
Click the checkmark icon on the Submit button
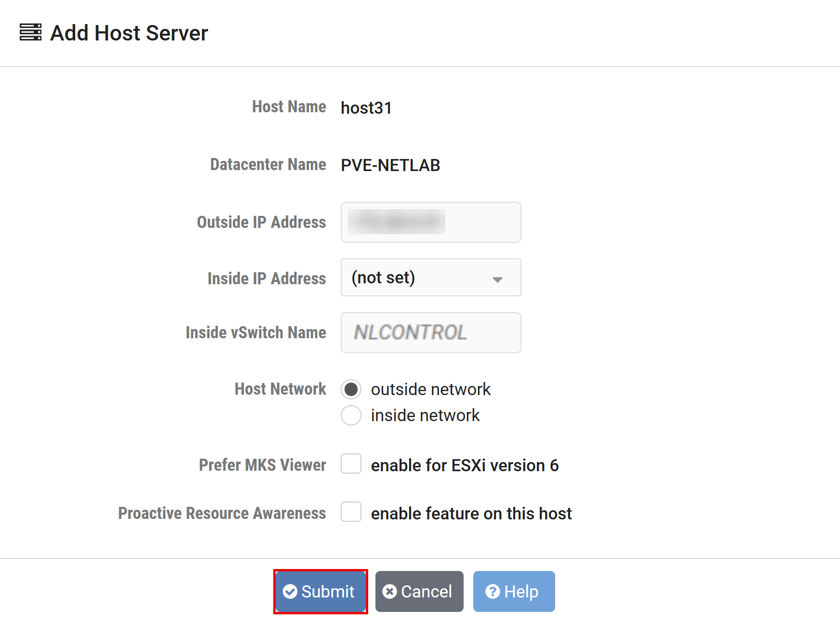[x=290, y=591]
